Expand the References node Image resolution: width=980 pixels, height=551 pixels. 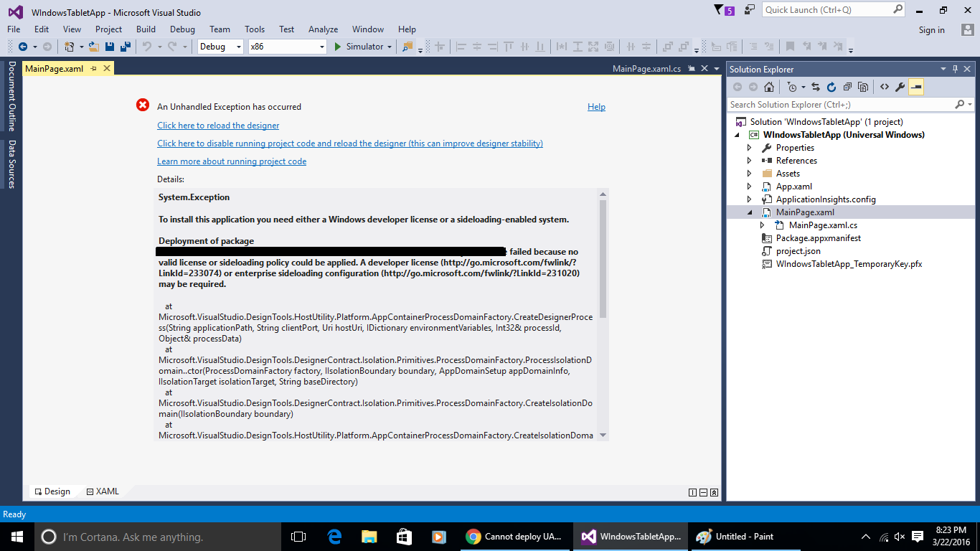pos(750,161)
